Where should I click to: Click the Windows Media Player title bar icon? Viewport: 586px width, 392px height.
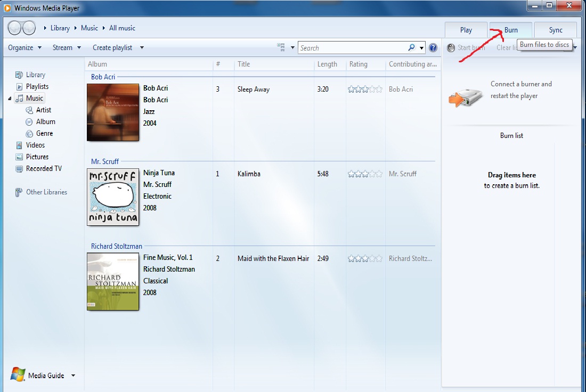pos(7,8)
